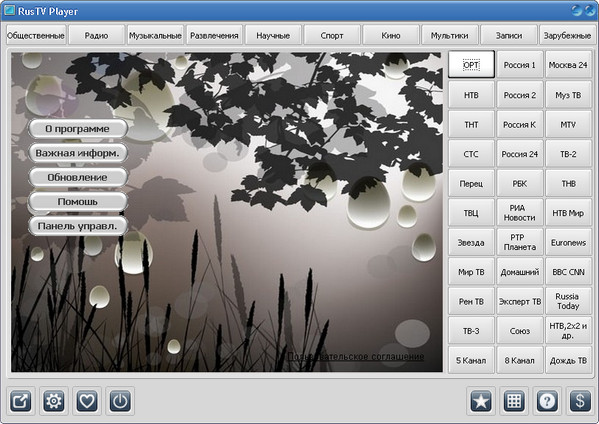Viewport: 599px width, 424px height.
Task: Play the Союз channel
Action: pos(520,331)
